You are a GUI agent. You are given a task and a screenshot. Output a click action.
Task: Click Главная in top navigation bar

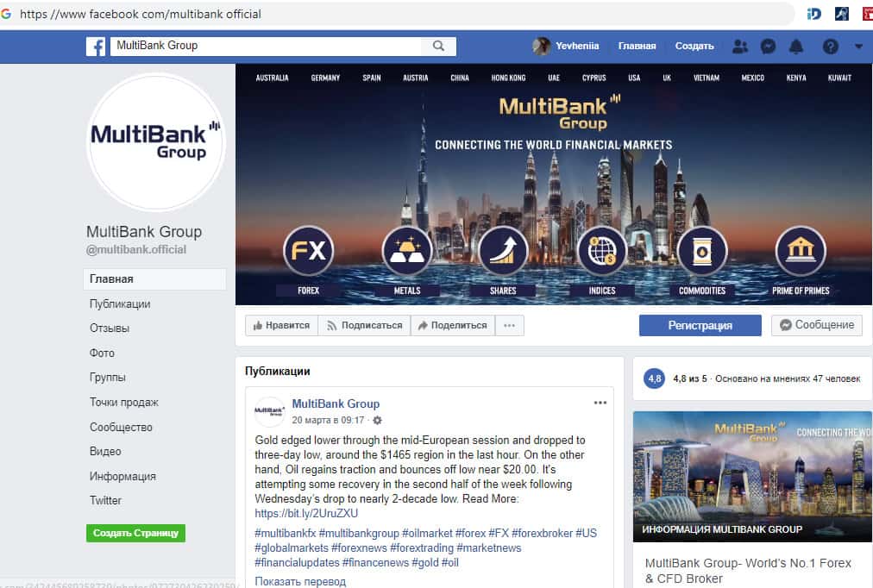point(637,47)
